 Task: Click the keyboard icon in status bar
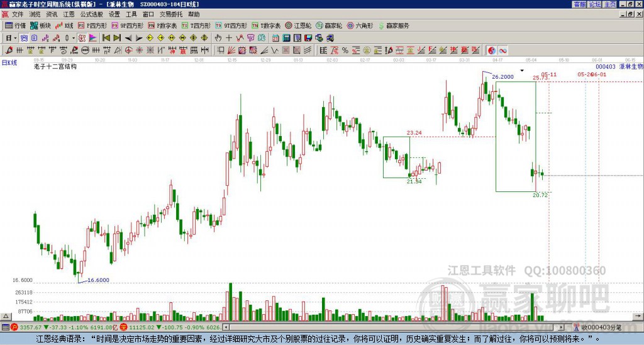[5, 327]
